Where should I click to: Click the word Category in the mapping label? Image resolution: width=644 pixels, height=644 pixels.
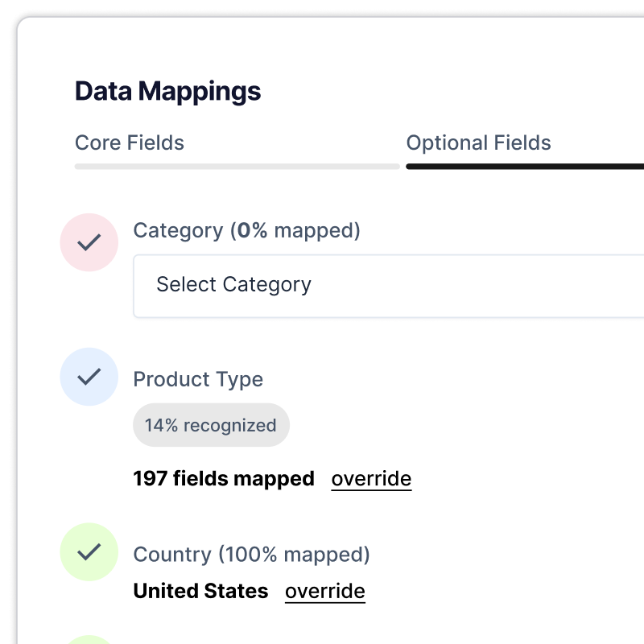point(178,231)
